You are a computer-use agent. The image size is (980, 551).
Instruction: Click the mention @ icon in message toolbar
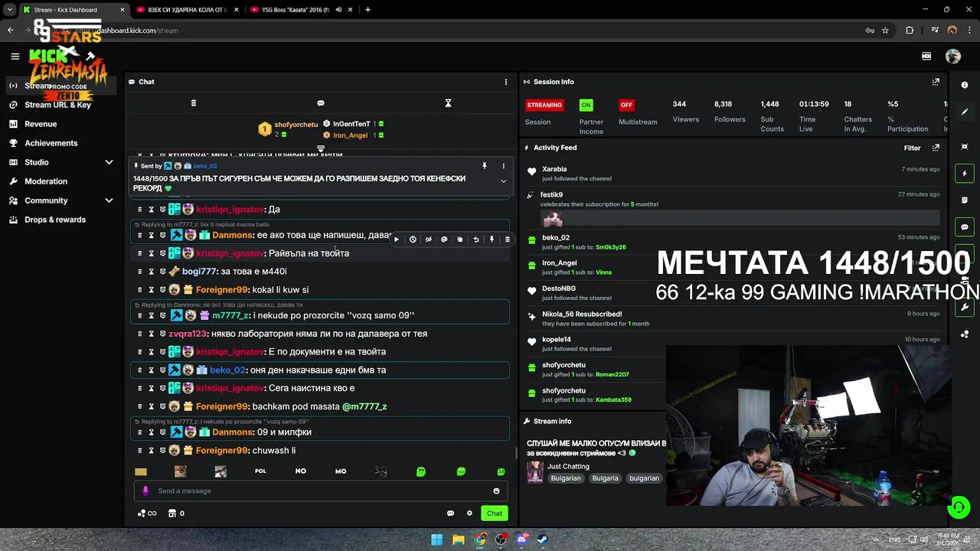point(444,240)
